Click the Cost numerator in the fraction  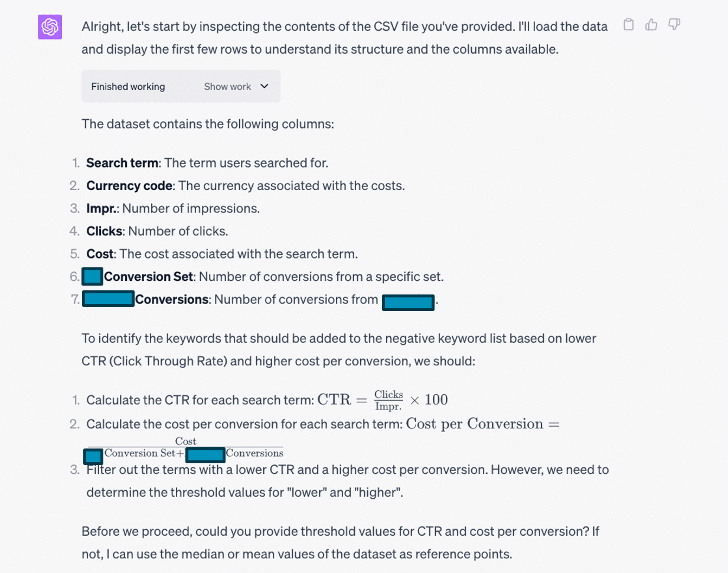tap(185, 441)
